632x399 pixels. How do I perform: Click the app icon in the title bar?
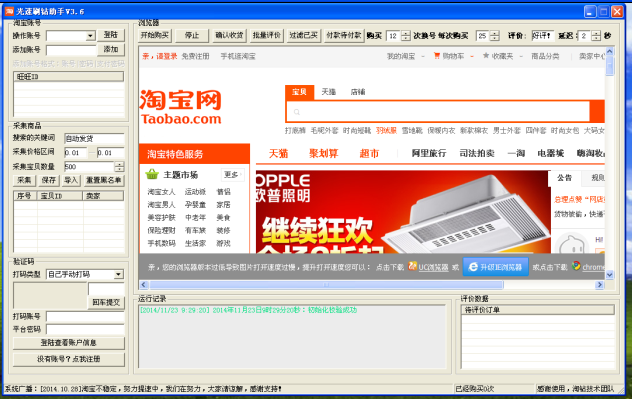(x=9, y=11)
